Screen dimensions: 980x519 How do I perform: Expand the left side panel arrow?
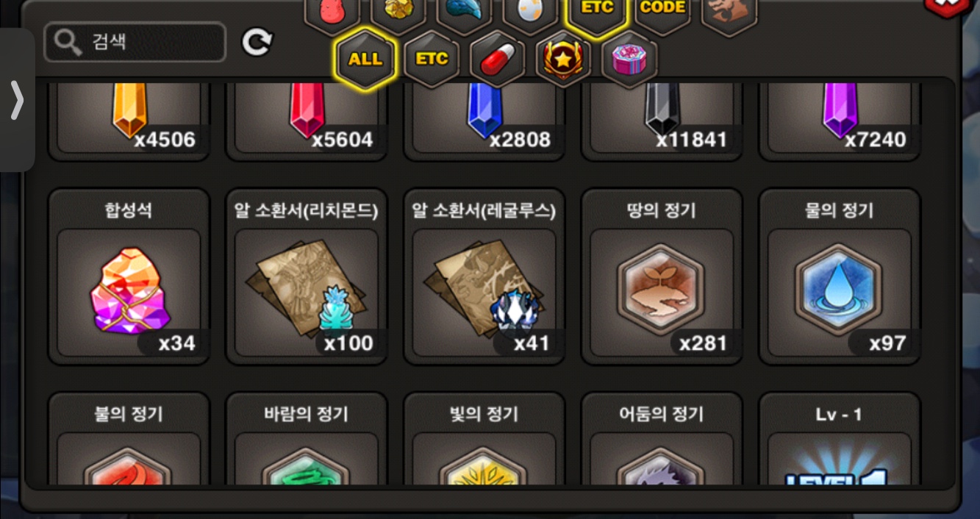17,100
